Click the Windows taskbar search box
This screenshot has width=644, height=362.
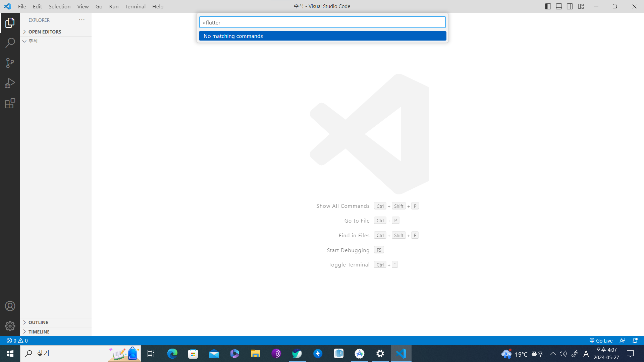[80, 354]
